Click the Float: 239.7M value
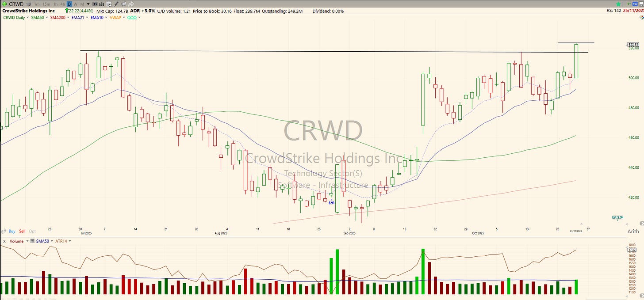Viewport: 644px width, 300px height. click(246, 11)
